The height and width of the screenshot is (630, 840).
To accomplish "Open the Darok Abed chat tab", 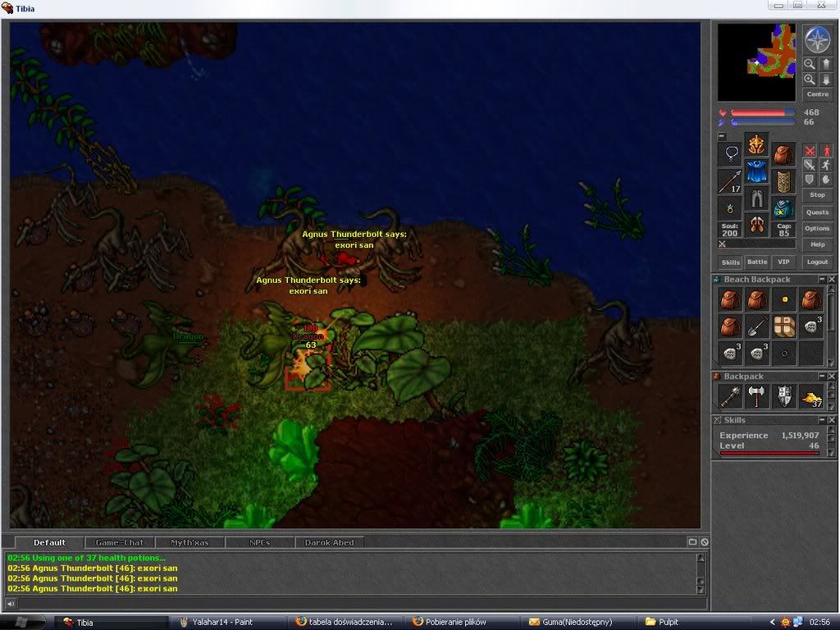I will coord(330,542).
